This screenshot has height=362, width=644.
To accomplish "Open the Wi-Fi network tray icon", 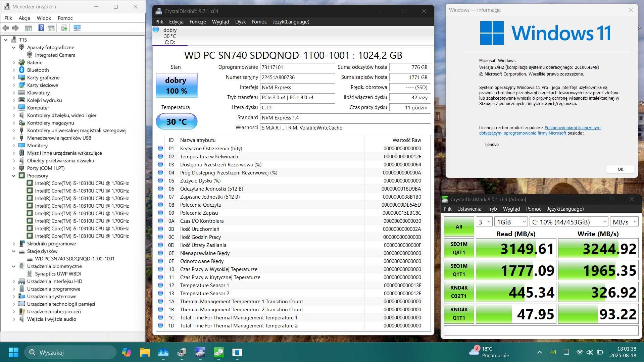I will (580, 352).
